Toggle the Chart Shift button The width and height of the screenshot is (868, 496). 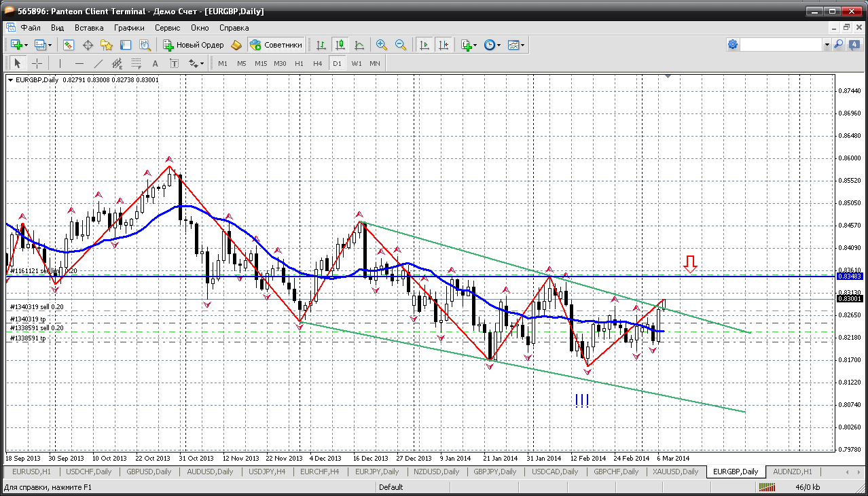(444, 45)
